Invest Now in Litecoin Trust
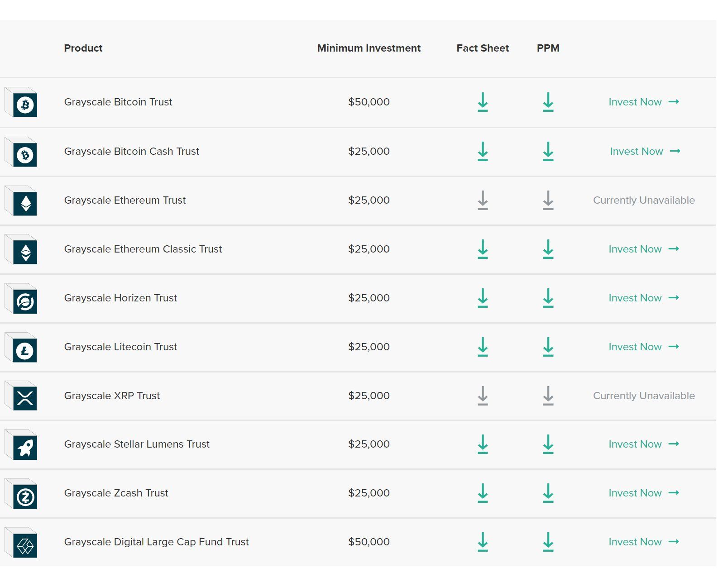 click(644, 347)
